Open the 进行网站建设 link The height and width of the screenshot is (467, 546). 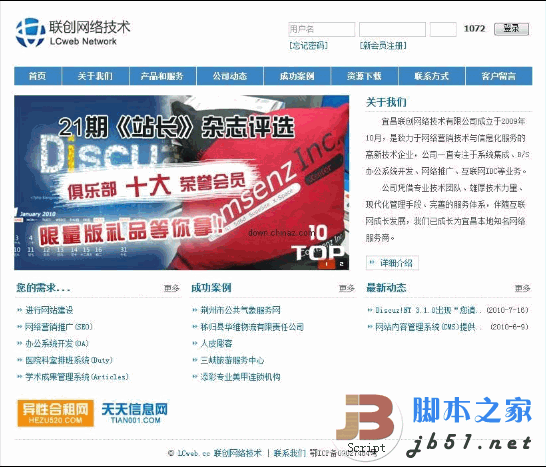pyautogui.click(x=49, y=310)
